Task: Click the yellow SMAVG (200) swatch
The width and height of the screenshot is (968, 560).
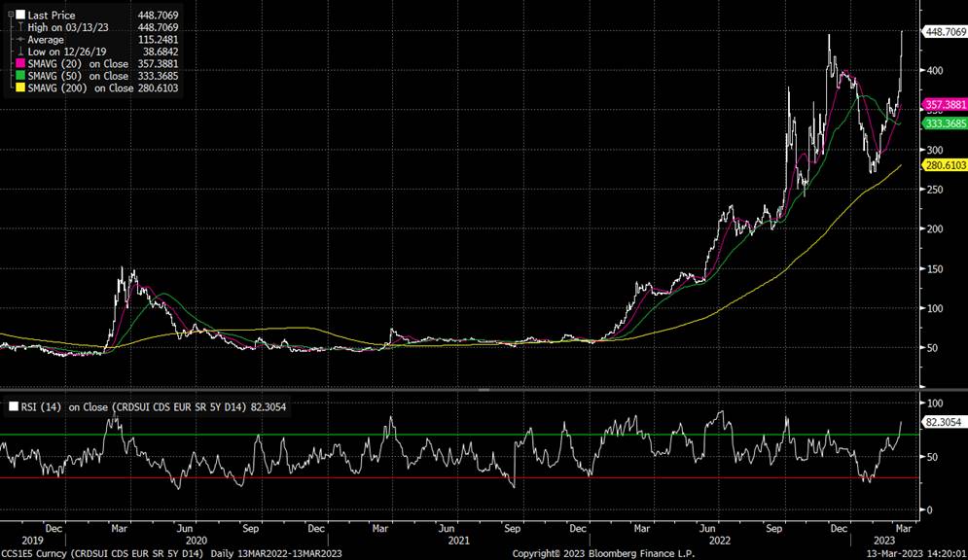Action: pyautogui.click(x=20, y=88)
